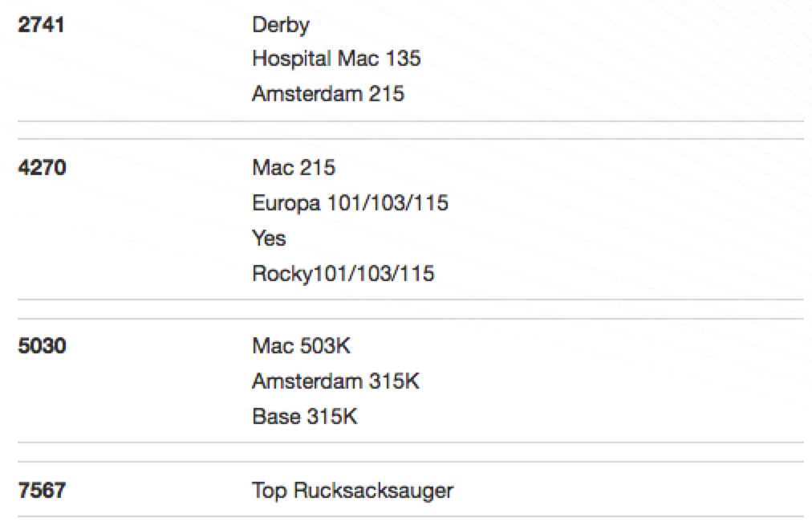
Task: Select the Derby entry
Action: [x=281, y=26]
